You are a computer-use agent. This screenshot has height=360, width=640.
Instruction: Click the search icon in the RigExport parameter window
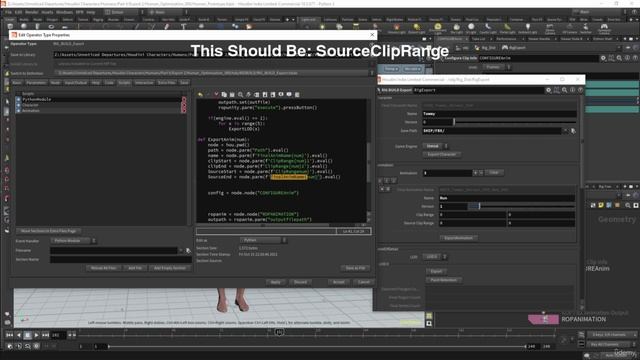click(x=564, y=90)
